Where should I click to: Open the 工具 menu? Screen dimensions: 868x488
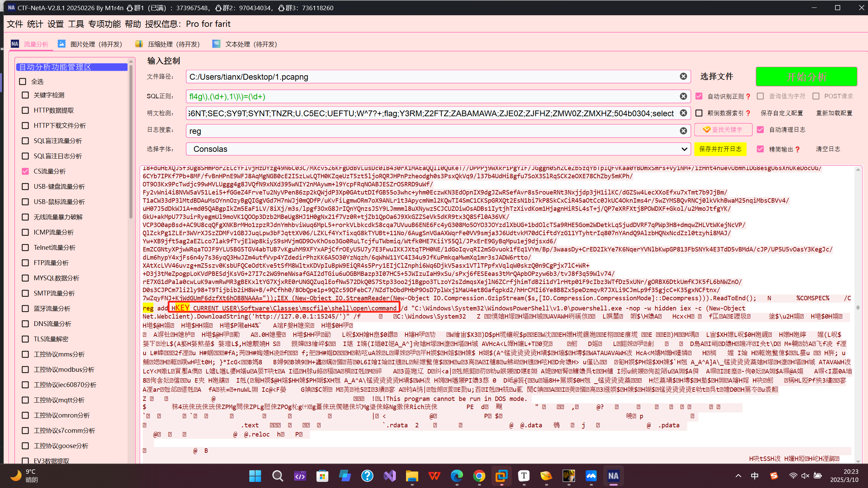tap(76, 24)
